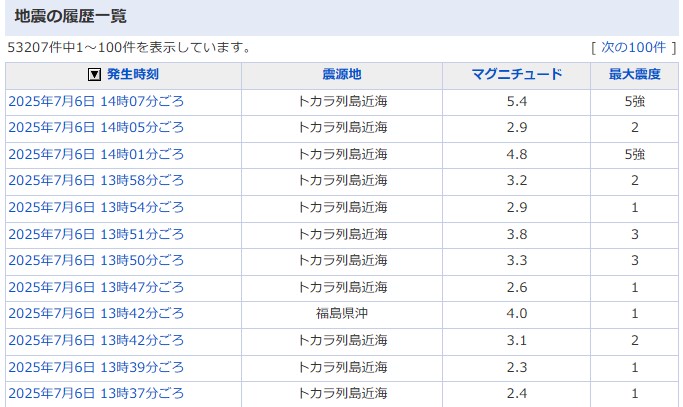Select トカラ列島近海 in the 13時37分 row
Viewport: 683px width, 407px height.
(342, 393)
